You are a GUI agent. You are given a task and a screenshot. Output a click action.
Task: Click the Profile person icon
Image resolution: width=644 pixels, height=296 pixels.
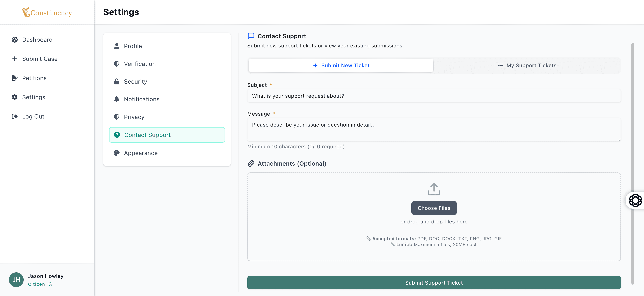click(x=117, y=46)
